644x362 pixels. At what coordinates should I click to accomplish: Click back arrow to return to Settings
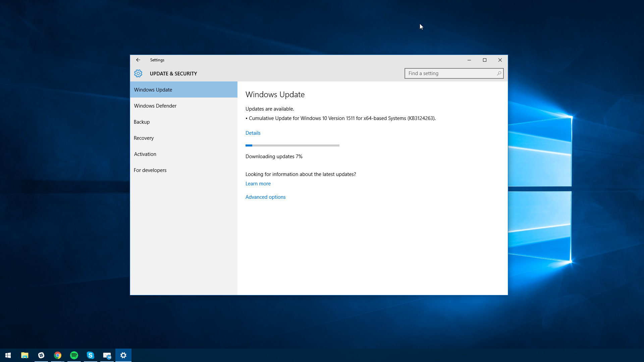pyautogui.click(x=138, y=60)
